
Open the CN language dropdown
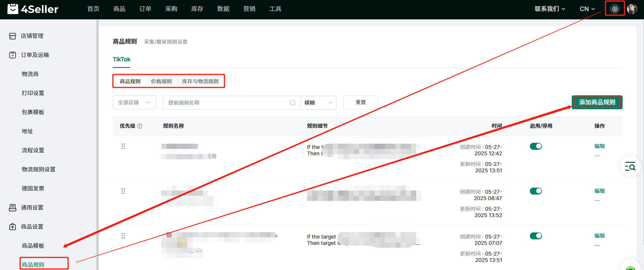pyautogui.click(x=587, y=9)
